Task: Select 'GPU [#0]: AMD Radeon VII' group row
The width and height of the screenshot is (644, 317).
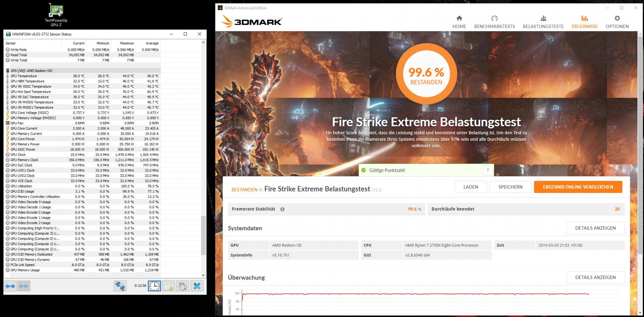Action: (x=83, y=71)
